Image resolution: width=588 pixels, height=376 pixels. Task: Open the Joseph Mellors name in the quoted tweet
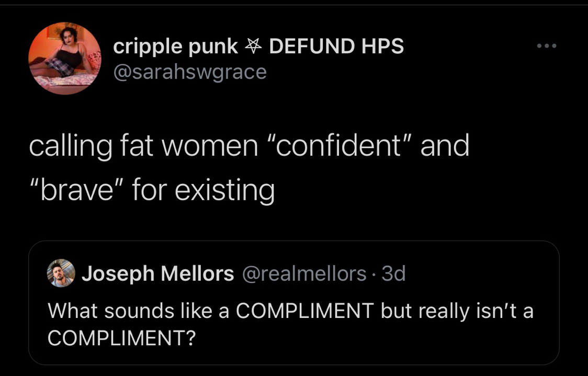(157, 273)
